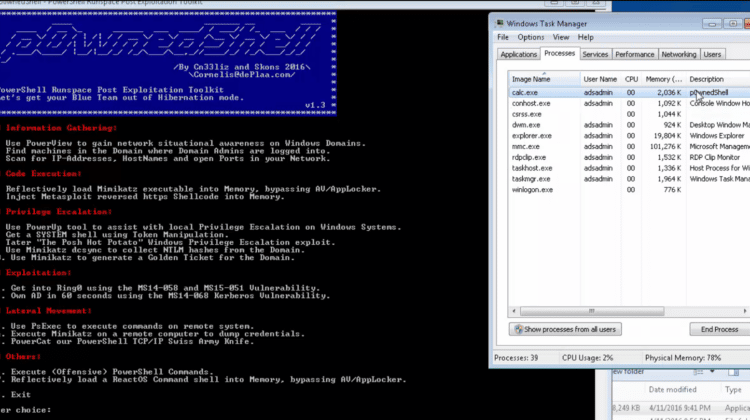
Task: Click the horizontal scrollbar thumb in process list
Action: (x=592, y=311)
